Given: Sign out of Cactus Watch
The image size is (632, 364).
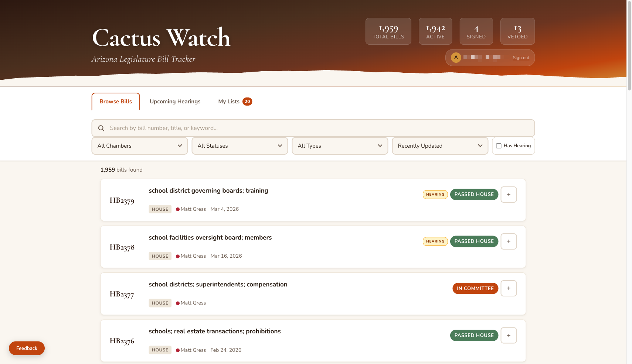Looking at the screenshot, I should (521, 58).
